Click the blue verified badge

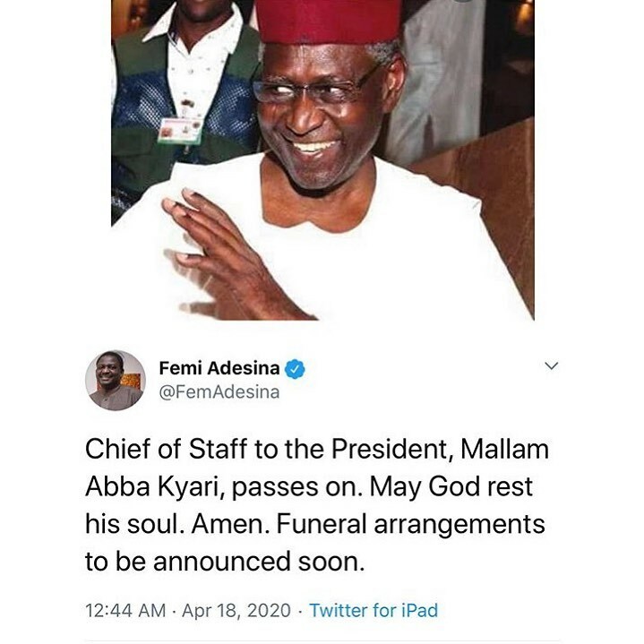coord(295,368)
